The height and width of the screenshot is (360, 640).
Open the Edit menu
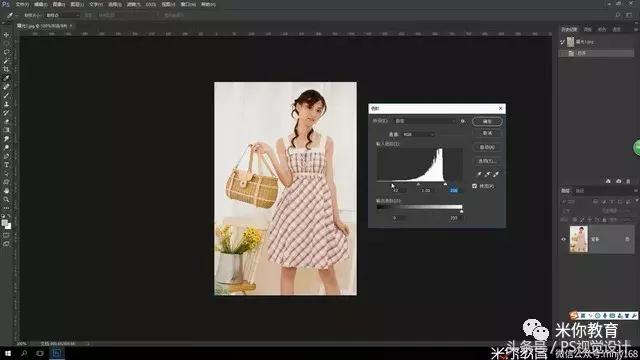pyautogui.click(x=40, y=4)
